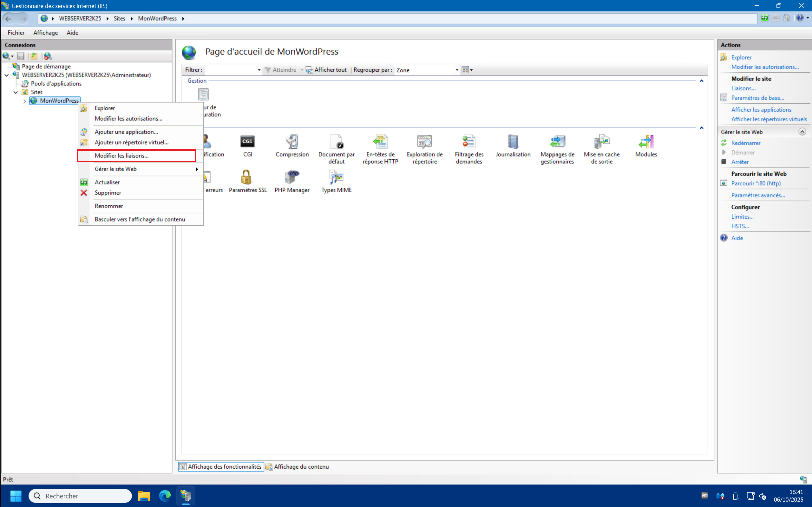Click the Filtrer input field
The width and height of the screenshot is (812, 507).
(231, 70)
